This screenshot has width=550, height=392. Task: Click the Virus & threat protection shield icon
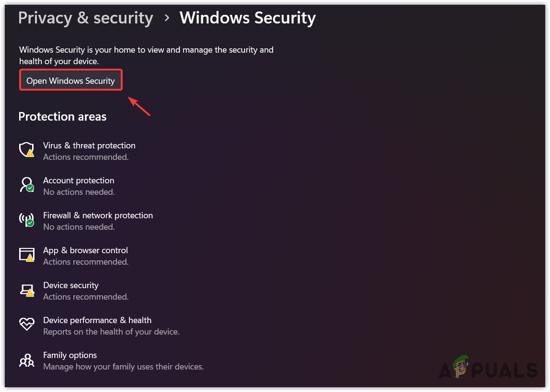26,149
